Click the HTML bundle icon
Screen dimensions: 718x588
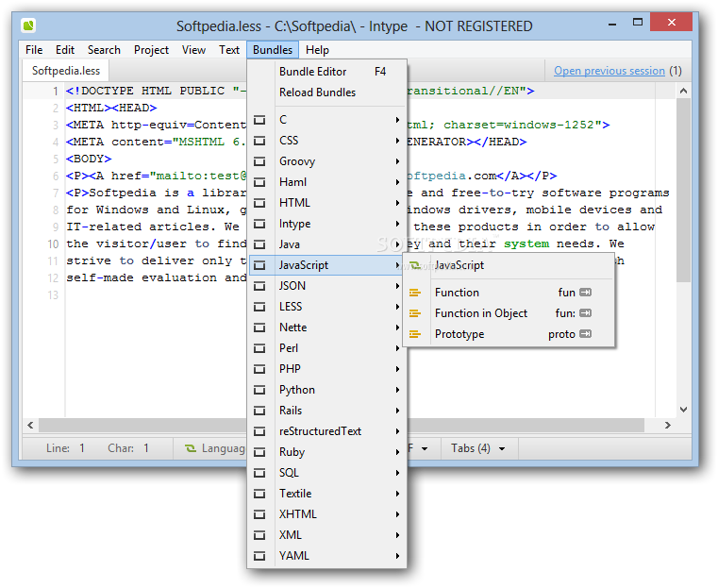click(x=259, y=203)
